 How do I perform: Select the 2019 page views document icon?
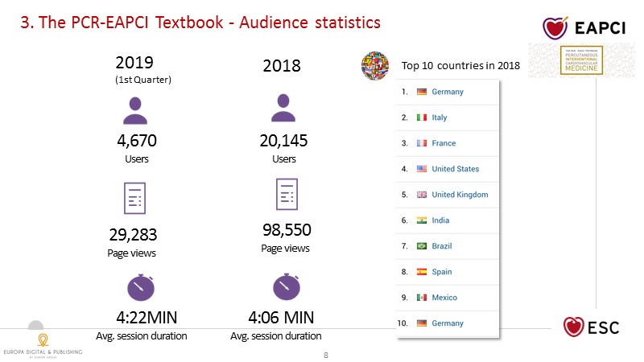[134, 199]
